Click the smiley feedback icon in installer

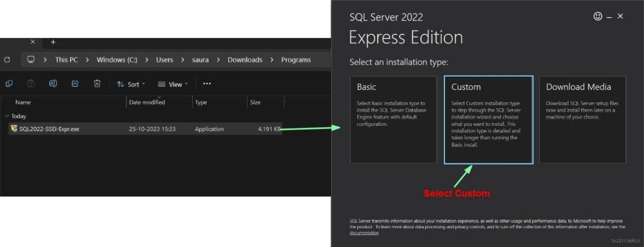pos(598,17)
